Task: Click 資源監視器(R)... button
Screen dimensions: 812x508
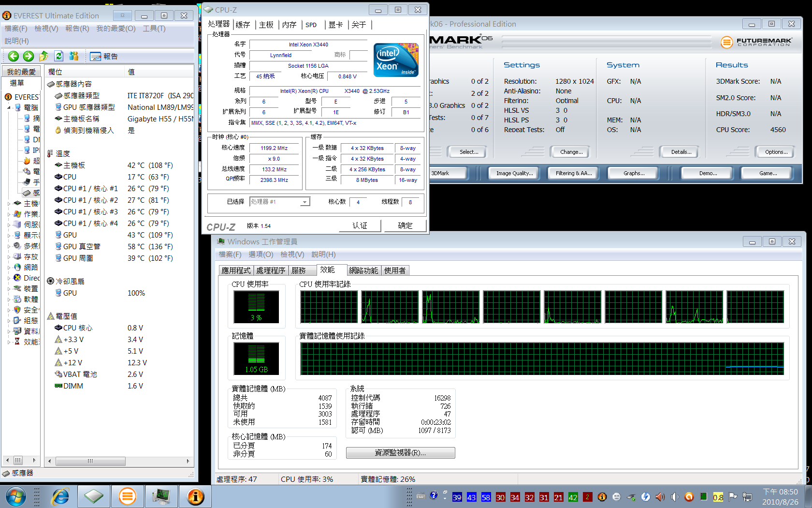Action: coord(400,452)
